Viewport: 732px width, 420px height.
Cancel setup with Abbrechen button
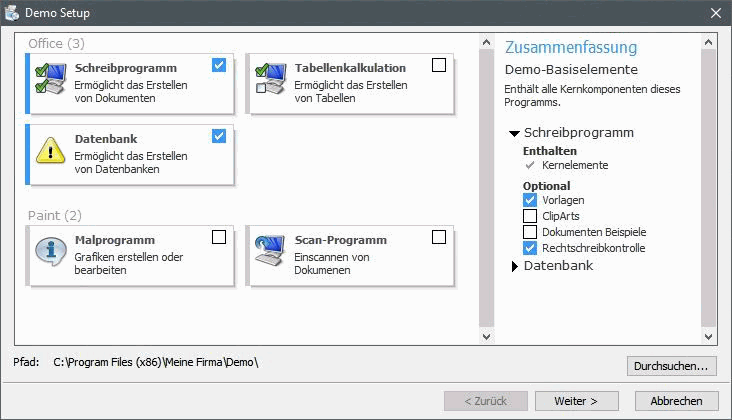pos(676,401)
